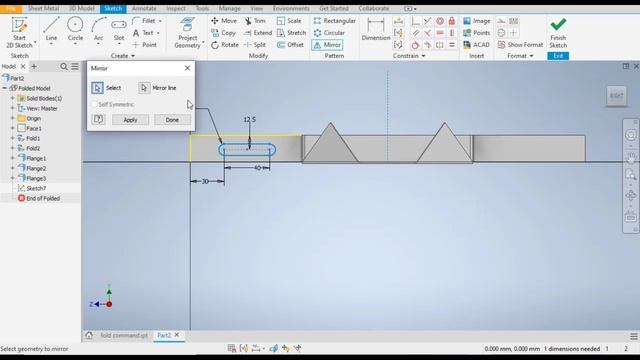Choose the Fillet tool
Viewport: 640px width, 360px height.
(147, 20)
